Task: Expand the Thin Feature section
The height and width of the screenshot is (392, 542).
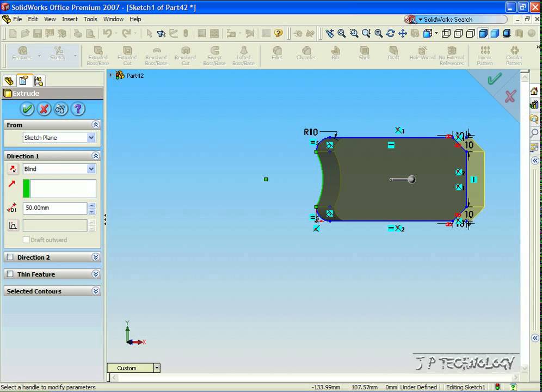Action: point(96,274)
